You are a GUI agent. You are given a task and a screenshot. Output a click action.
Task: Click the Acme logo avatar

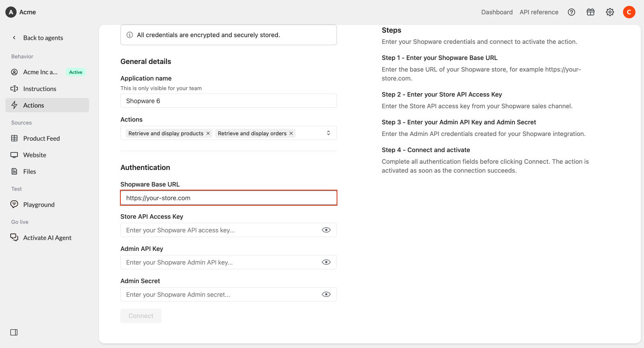click(x=11, y=12)
